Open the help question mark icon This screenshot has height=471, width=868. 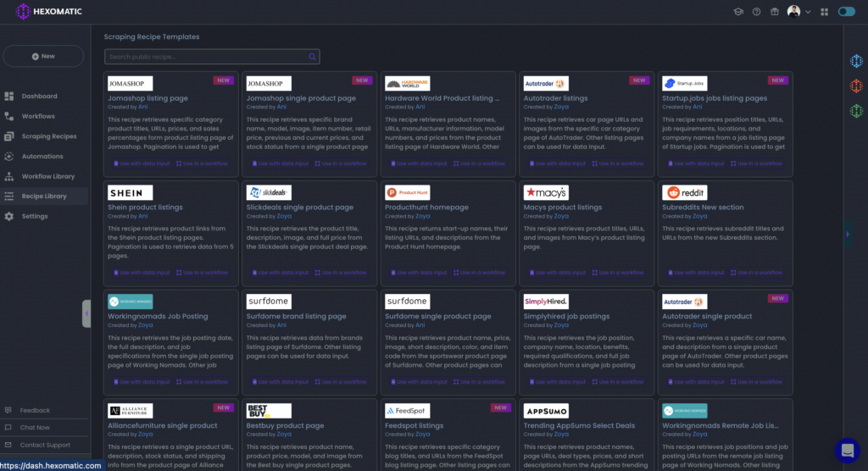click(x=756, y=12)
